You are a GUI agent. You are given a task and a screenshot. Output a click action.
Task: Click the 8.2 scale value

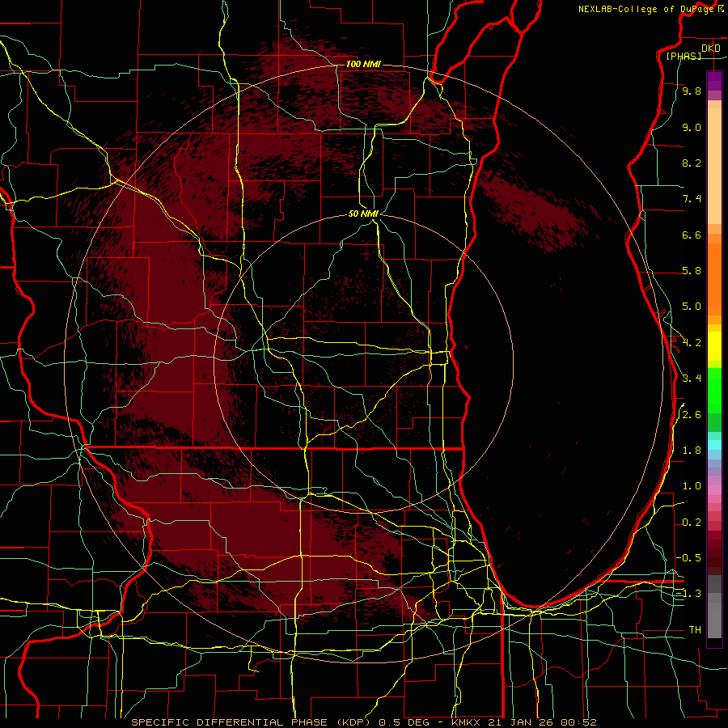tap(692, 163)
